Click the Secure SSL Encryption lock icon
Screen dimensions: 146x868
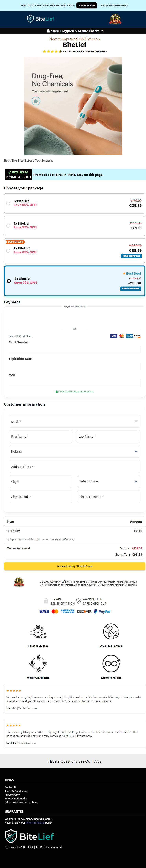click(46, 601)
